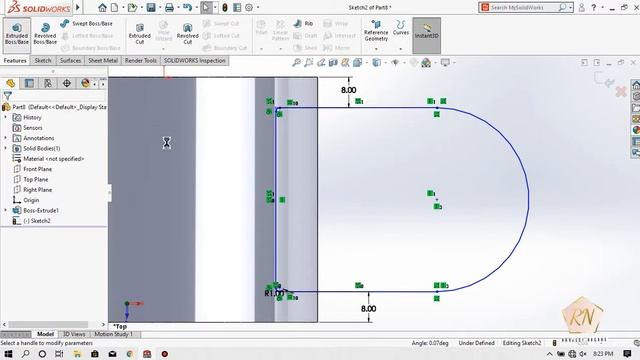Viewport: 640px width, 360px height.
Task: Open the SOLIDWORKS Inspection tab
Action: click(194, 60)
